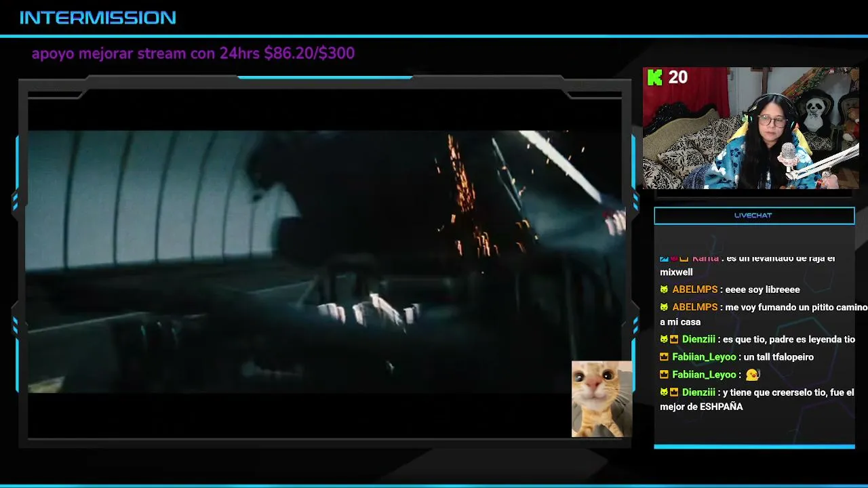Click the chat text "me voy fumando un pitito camino"
Screen dimensions: 868x488
tap(796, 307)
